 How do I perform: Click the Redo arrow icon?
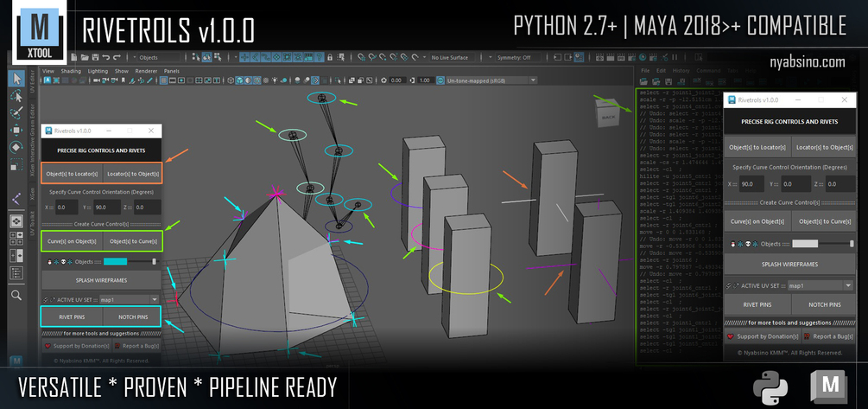117,57
